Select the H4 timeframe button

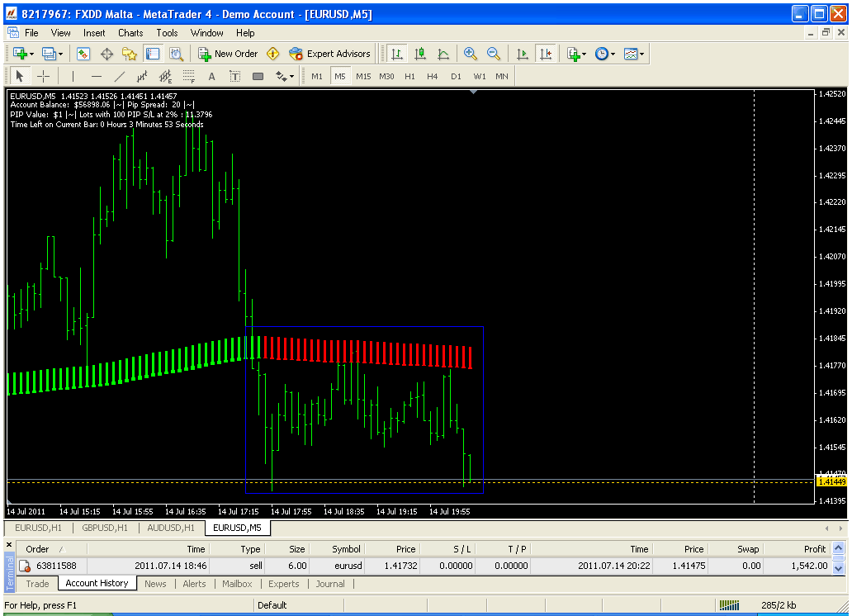click(433, 76)
